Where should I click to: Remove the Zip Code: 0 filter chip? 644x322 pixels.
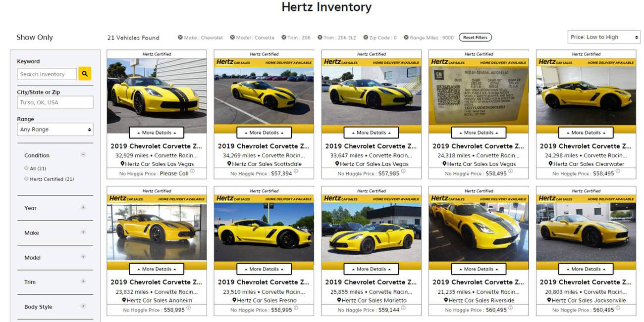point(366,38)
